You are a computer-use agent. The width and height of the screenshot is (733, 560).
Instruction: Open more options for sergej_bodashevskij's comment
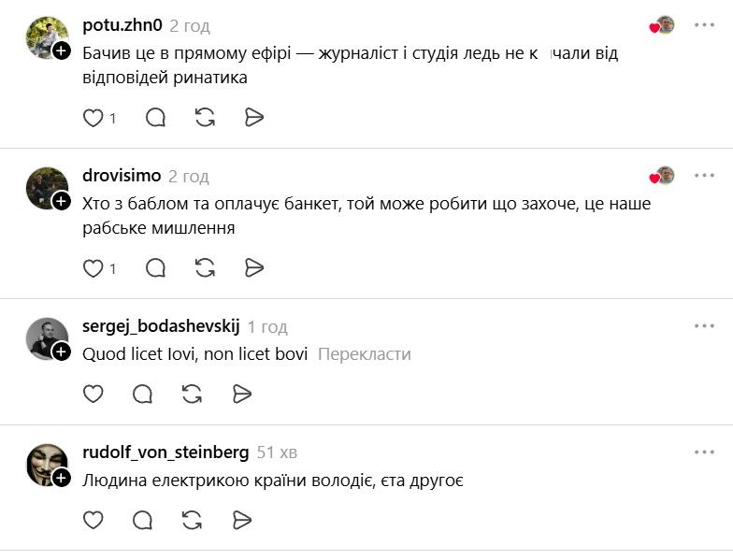tap(703, 326)
